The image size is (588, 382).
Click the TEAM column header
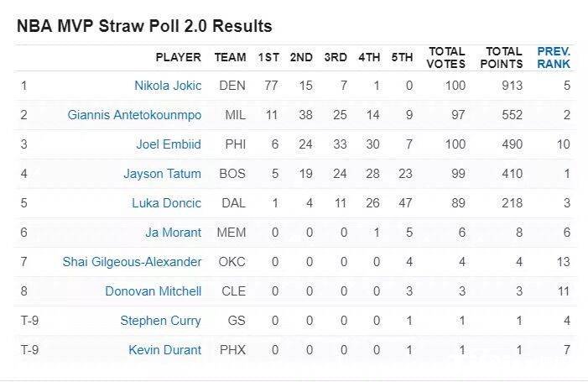(230, 57)
